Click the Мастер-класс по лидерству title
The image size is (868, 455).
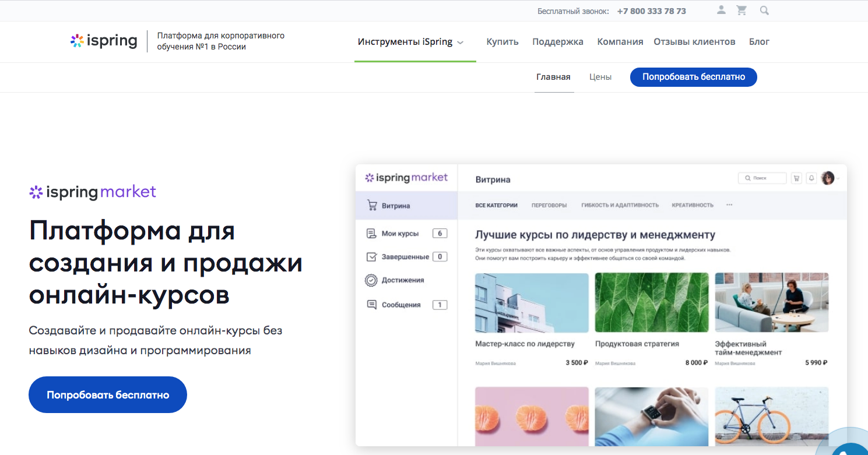click(525, 344)
